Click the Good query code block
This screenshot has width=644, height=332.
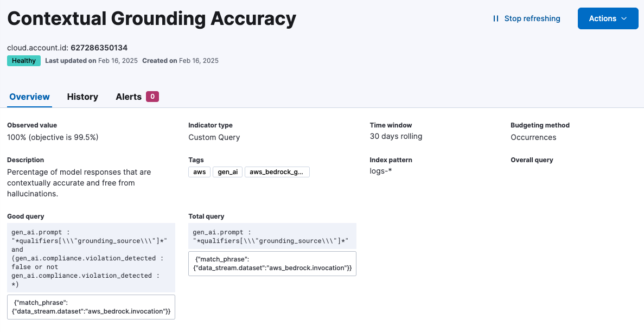tap(91, 258)
